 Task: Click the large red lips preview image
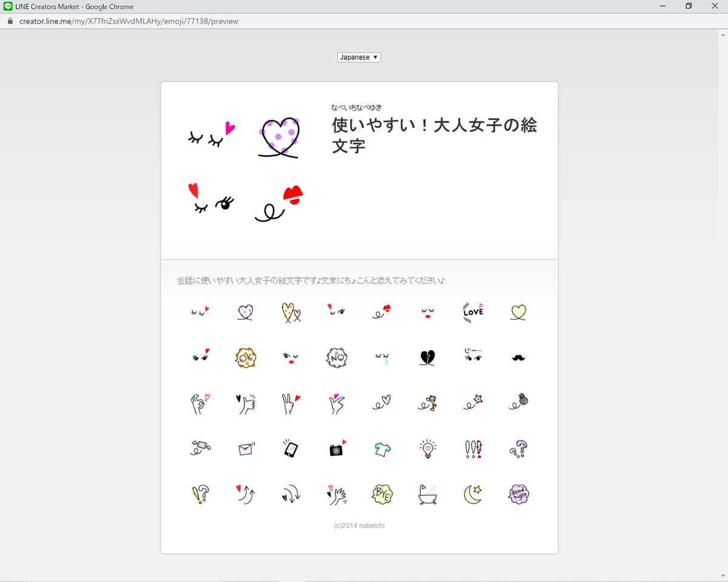[x=279, y=204]
